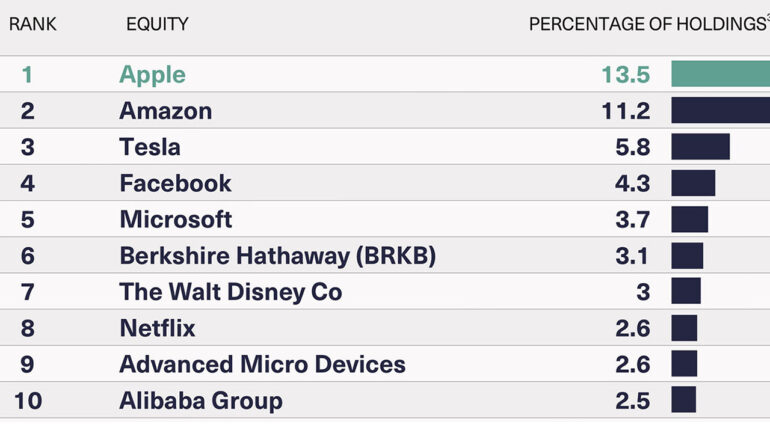Select Advanced Micro Devices entry
The width and height of the screenshot is (770, 433).
[263, 364]
